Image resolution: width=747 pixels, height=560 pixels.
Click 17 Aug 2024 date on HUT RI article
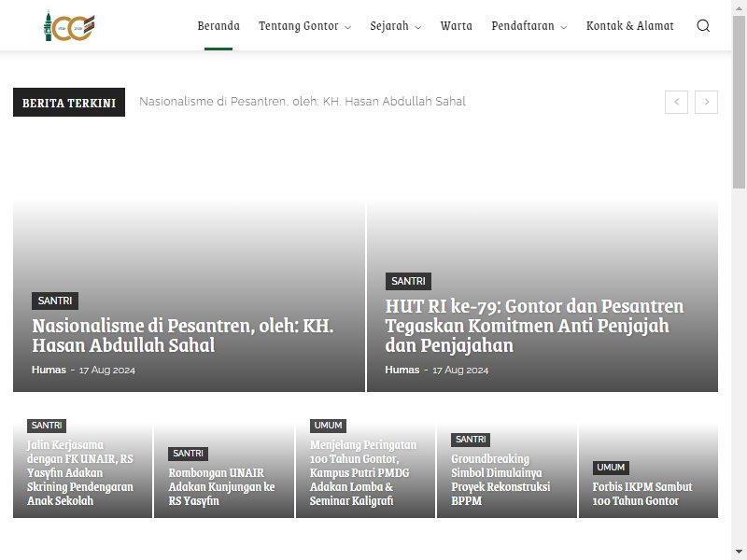click(460, 371)
